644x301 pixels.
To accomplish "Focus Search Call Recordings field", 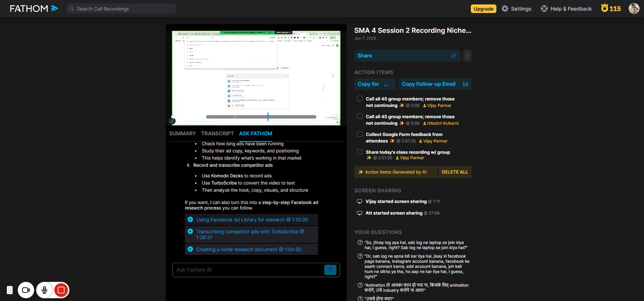I will (121, 8).
